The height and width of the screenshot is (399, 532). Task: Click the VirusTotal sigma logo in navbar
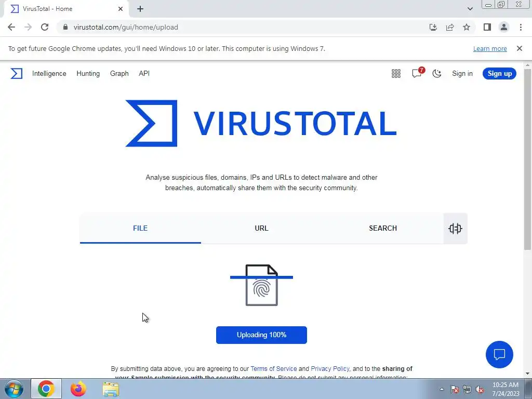[16, 74]
